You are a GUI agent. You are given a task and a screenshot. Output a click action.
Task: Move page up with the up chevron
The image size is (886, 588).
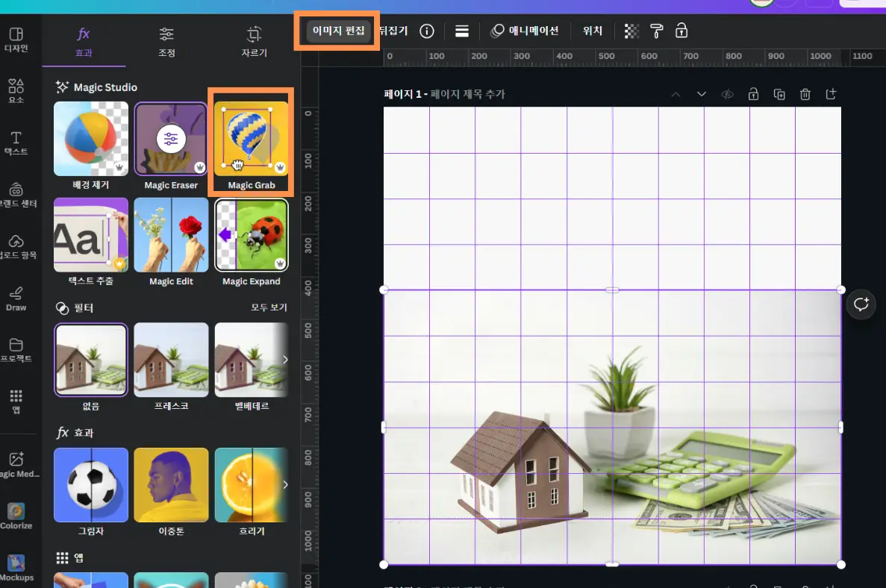pos(676,94)
